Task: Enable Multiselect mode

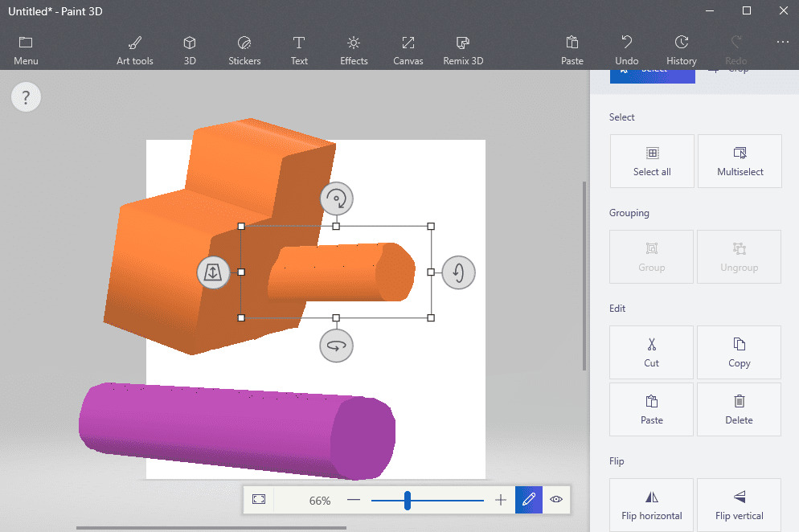Action: 740,161
